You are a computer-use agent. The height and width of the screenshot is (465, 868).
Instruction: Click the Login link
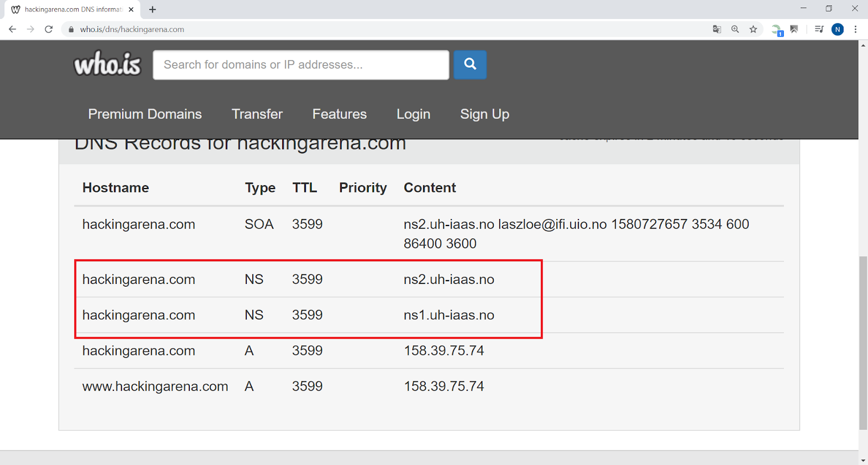coord(413,114)
